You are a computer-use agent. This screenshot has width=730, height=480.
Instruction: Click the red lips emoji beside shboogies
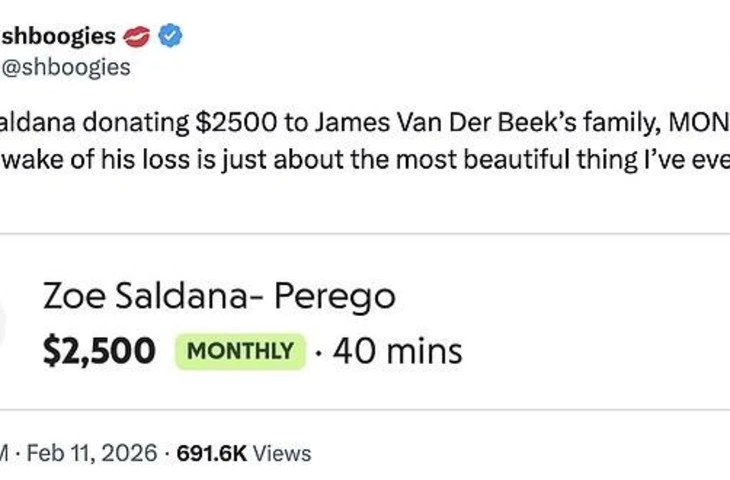tap(136, 38)
